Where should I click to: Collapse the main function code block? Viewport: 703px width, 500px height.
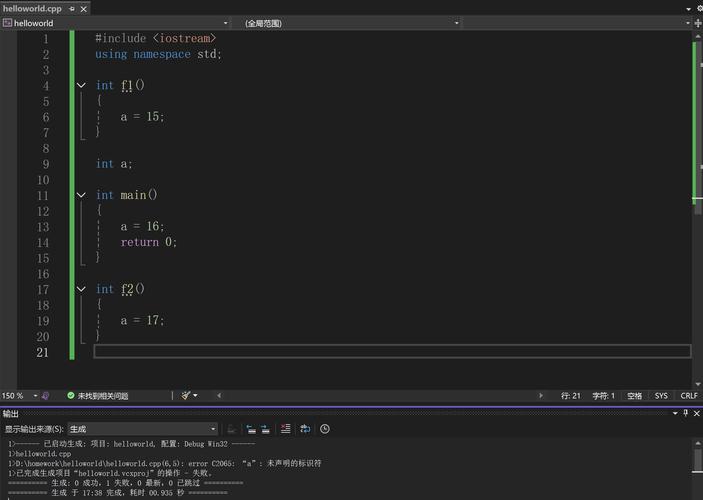coord(82,196)
